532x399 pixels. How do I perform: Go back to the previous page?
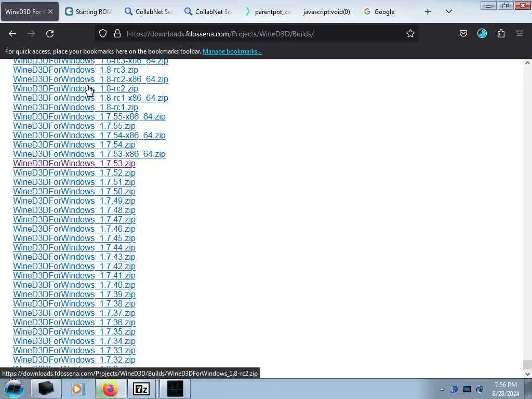(12, 34)
